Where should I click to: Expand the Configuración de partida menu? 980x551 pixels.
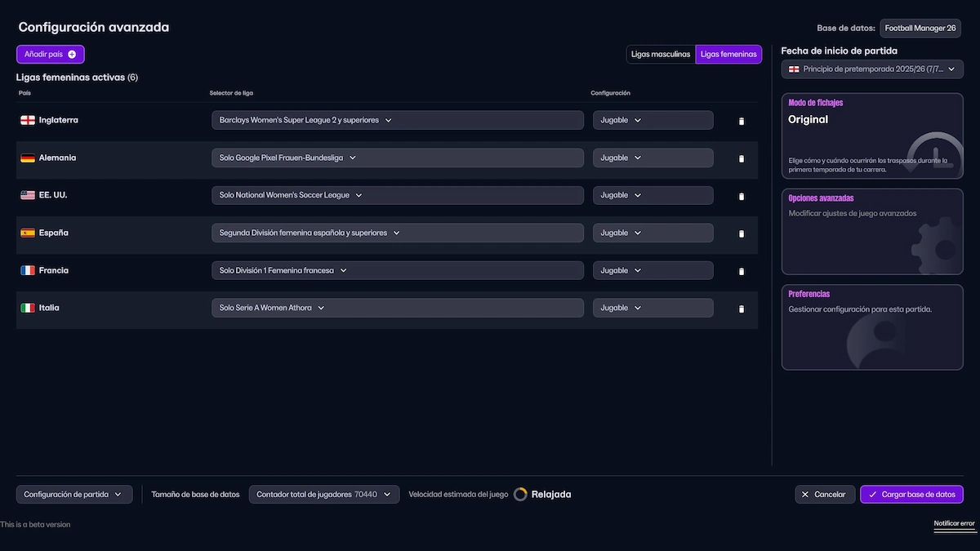pyautogui.click(x=74, y=494)
